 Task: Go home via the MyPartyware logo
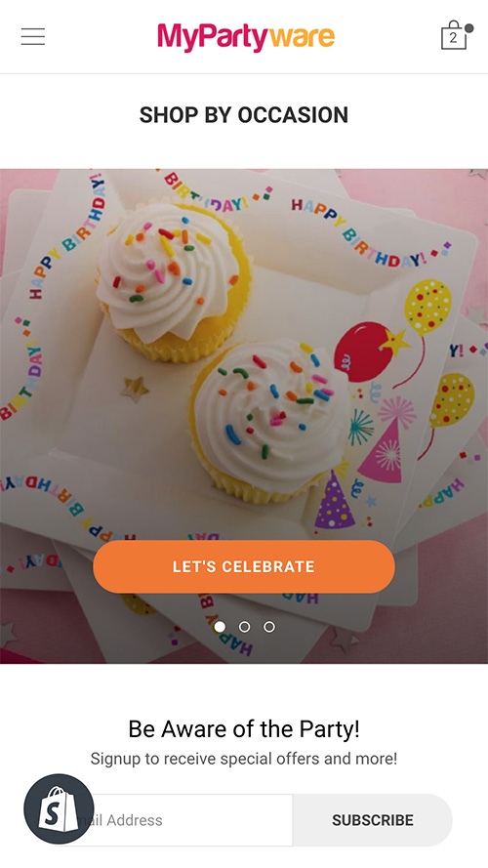pos(246,36)
